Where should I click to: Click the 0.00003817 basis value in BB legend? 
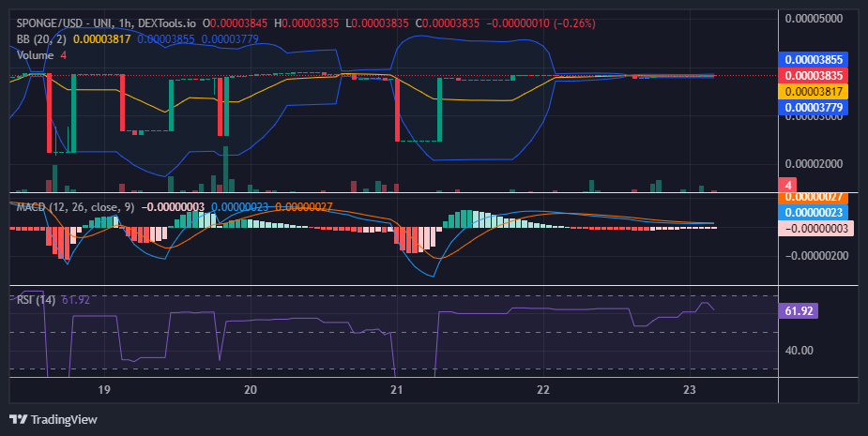pyautogui.click(x=102, y=39)
